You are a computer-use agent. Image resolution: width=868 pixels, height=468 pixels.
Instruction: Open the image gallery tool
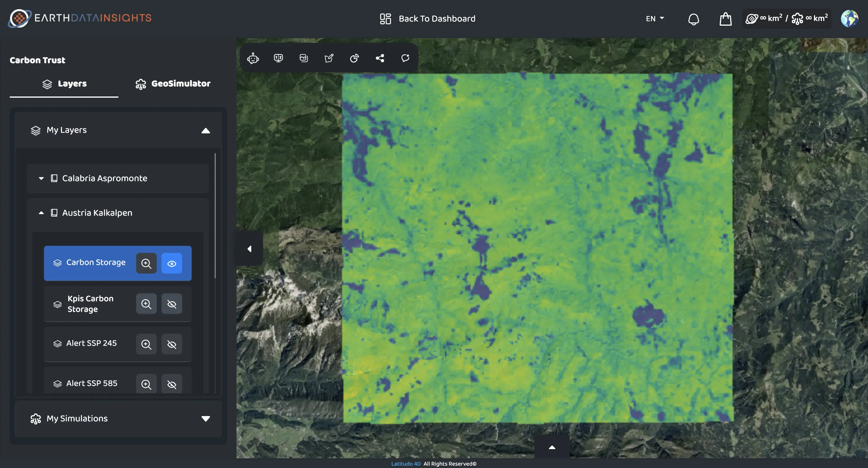tap(304, 58)
